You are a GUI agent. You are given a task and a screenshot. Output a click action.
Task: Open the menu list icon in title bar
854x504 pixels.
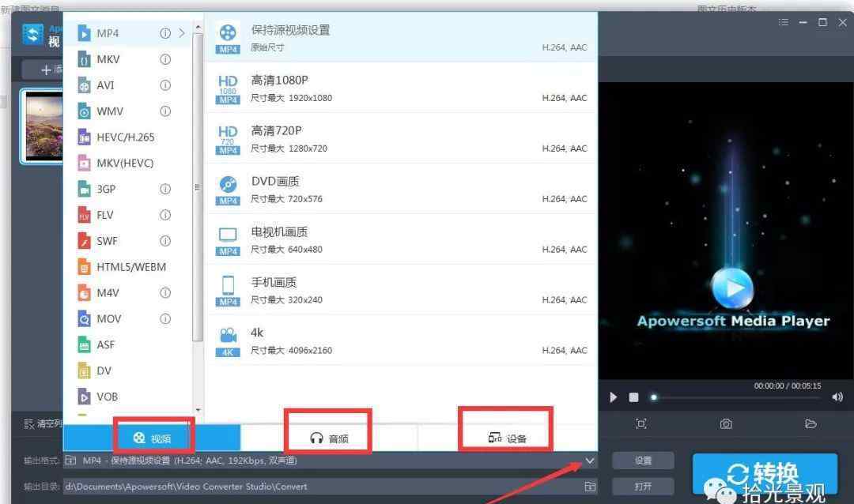[x=783, y=22]
